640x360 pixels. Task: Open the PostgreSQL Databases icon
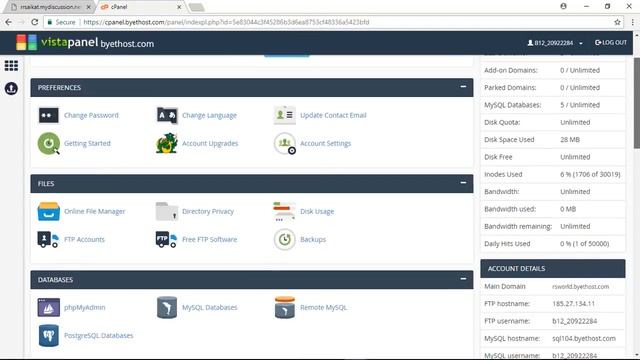[49, 336]
